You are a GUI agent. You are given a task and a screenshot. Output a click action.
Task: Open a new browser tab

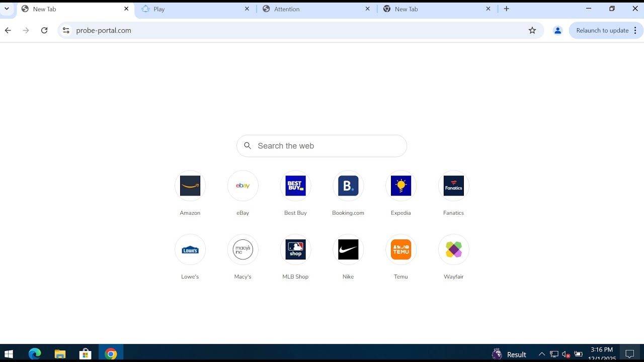point(507,9)
